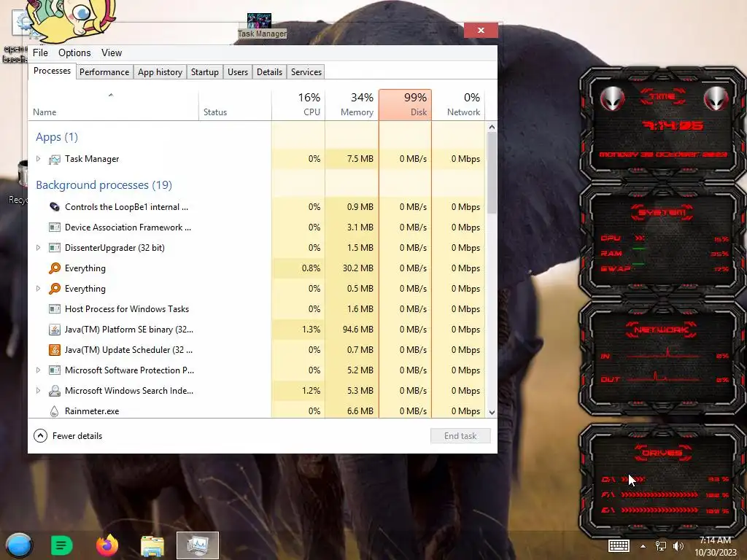Click the Java Platform SE binary icon
The height and width of the screenshot is (560, 747).
55,330
